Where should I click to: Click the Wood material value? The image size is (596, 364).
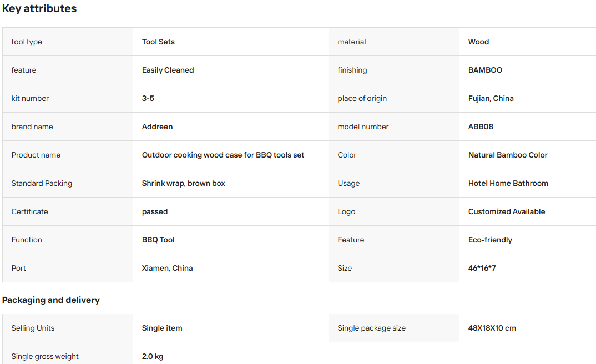478,42
